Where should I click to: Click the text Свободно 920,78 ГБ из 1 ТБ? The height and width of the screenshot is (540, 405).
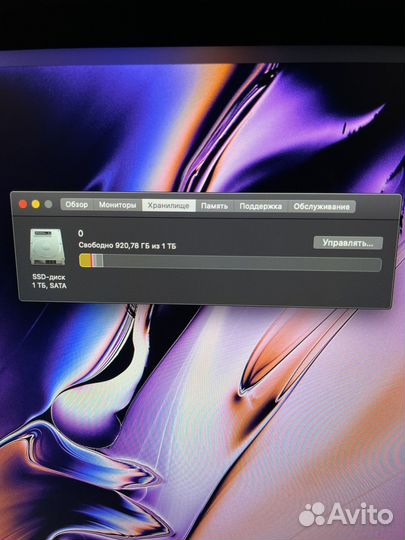tap(127, 246)
